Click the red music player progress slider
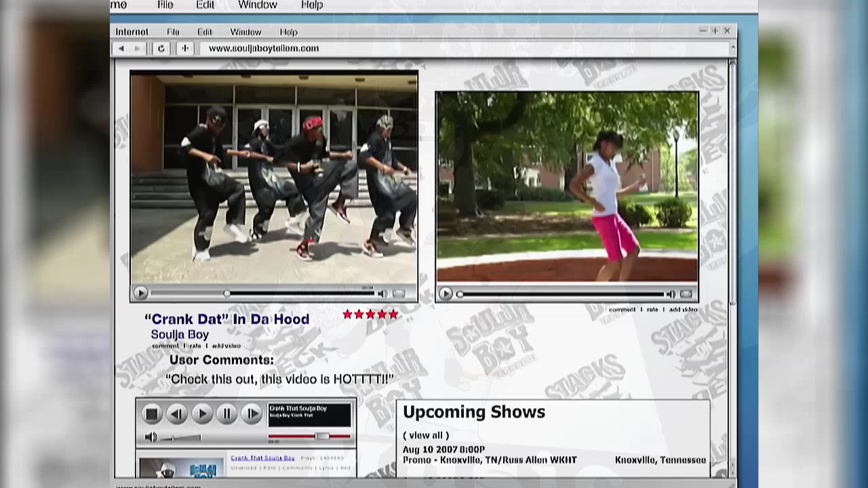The width and height of the screenshot is (868, 488). click(322, 436)
